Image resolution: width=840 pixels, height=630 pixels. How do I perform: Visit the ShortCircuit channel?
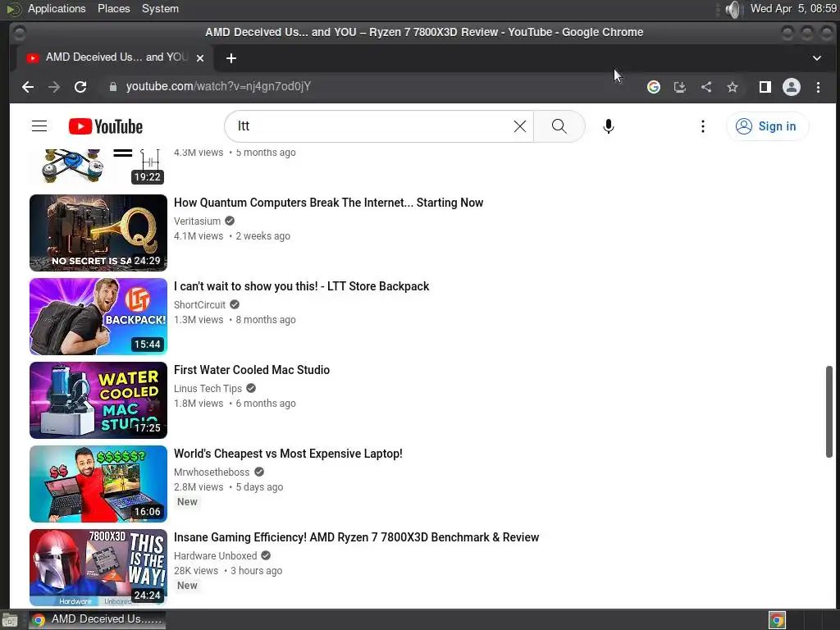coord(200,305)
